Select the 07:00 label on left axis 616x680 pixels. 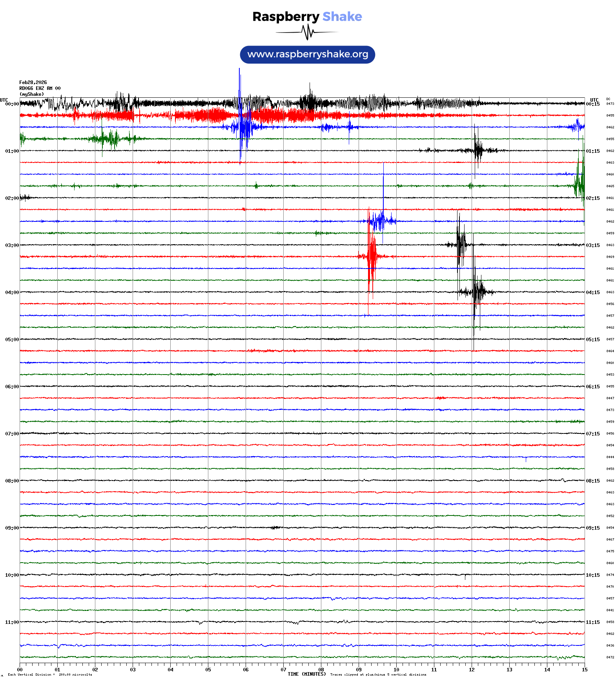coord(12,434)
